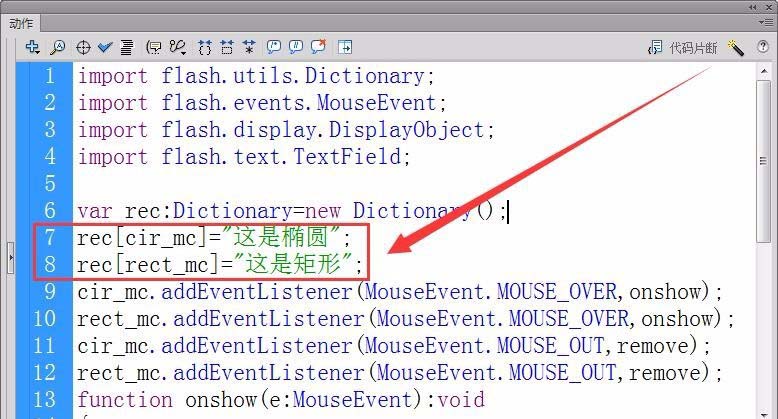
Task: Check syntax with the blue checkmark icon
Action: [x=105, y=47]
